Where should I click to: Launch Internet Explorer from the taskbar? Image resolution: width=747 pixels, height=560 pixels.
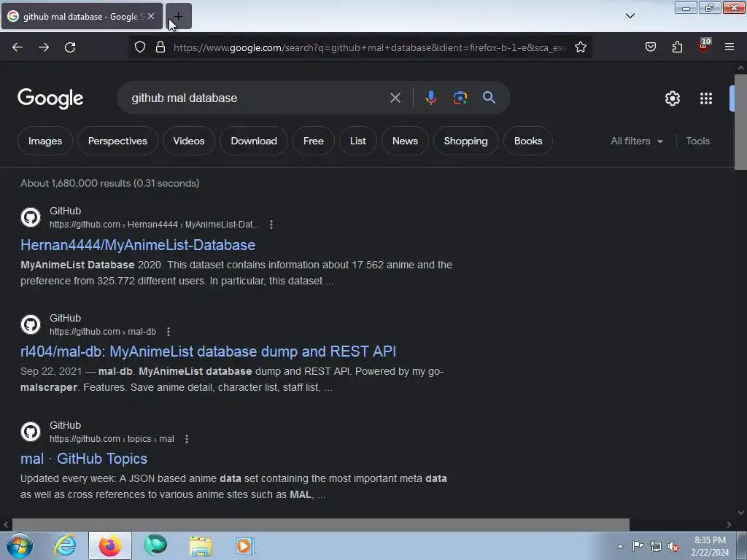(x=65, y=545)
